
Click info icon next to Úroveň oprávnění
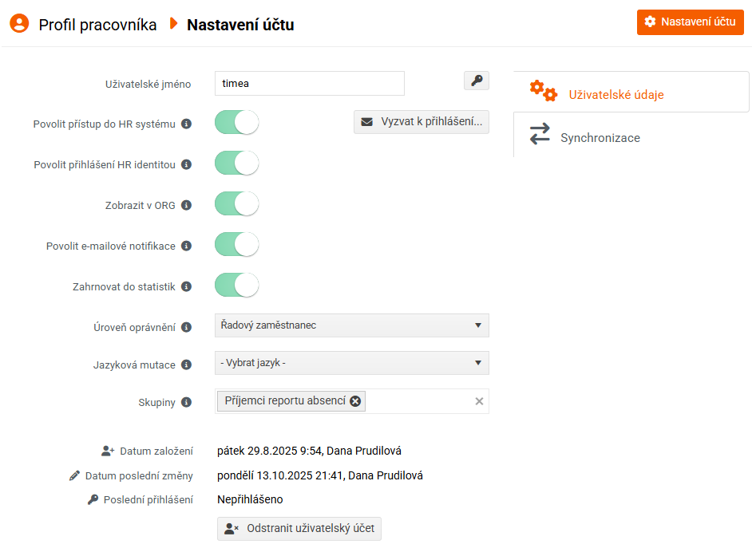pyautogui.click(x=186, y=327)
